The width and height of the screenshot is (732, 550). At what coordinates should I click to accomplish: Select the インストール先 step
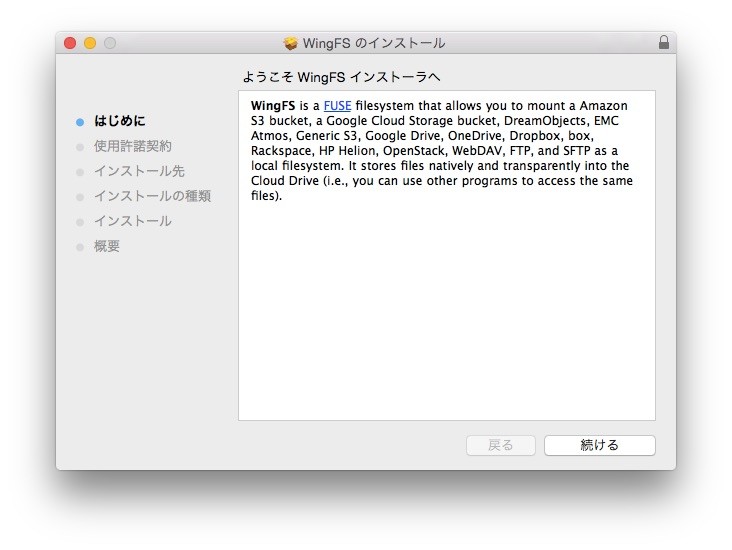(139, 171)
